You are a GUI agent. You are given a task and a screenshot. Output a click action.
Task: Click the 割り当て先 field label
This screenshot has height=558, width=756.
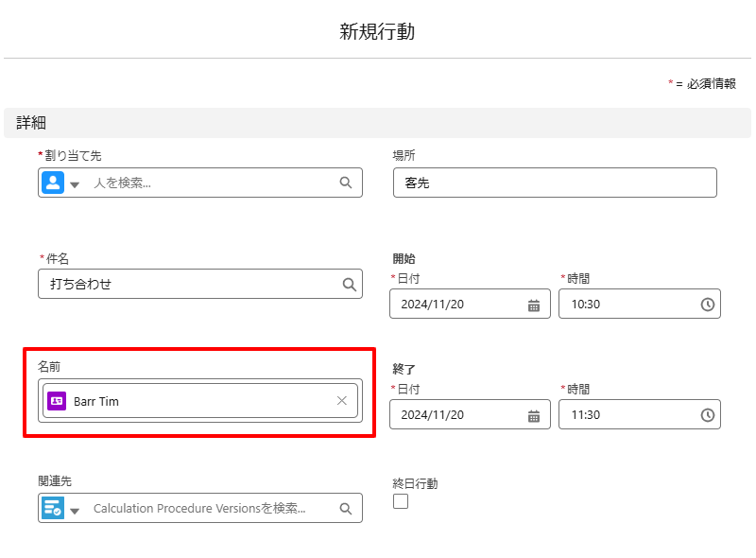click(x=73, y=156)
